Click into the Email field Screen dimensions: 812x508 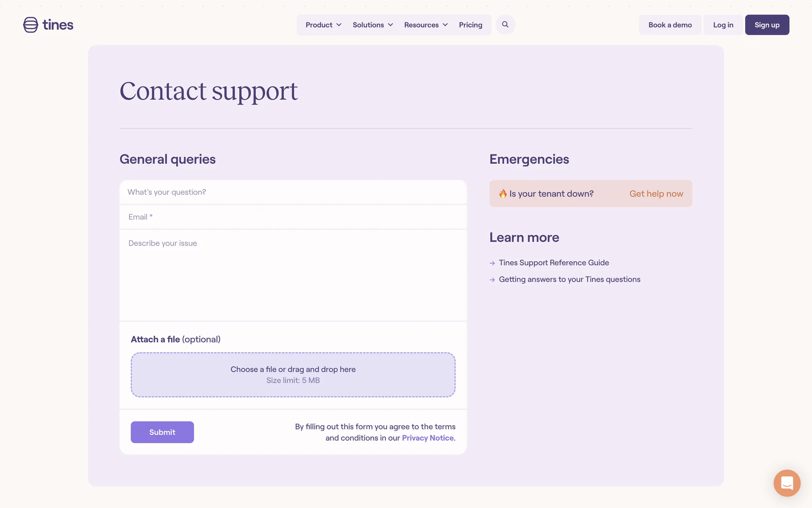(x=293, y=217)
